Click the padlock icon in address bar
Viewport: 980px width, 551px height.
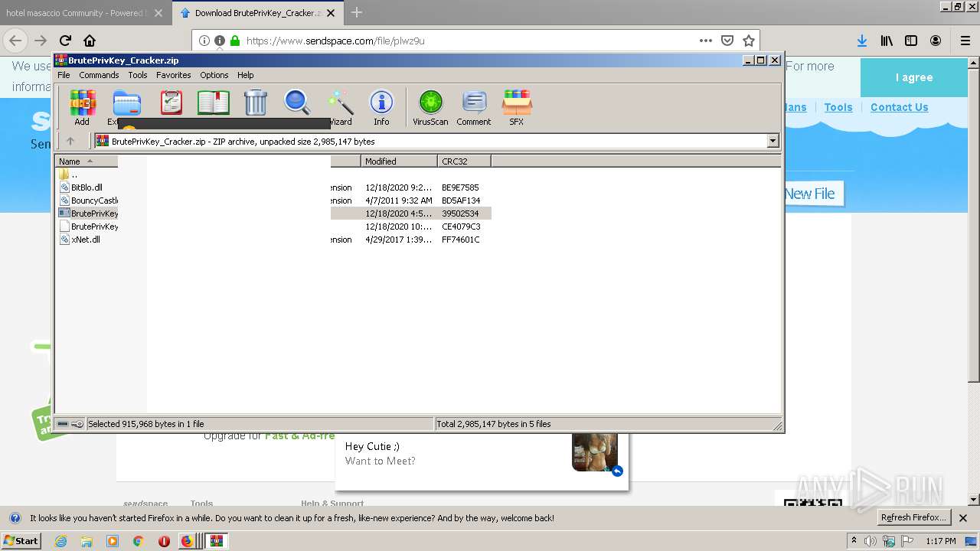pyautogui.click(x=235, y=41)
